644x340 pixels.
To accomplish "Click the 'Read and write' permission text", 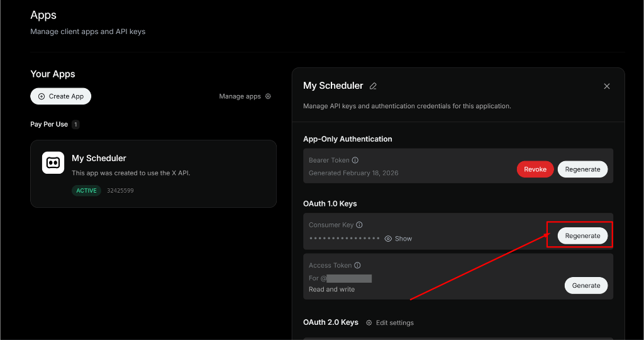I will pyautogui.click(x=332, y=290).
